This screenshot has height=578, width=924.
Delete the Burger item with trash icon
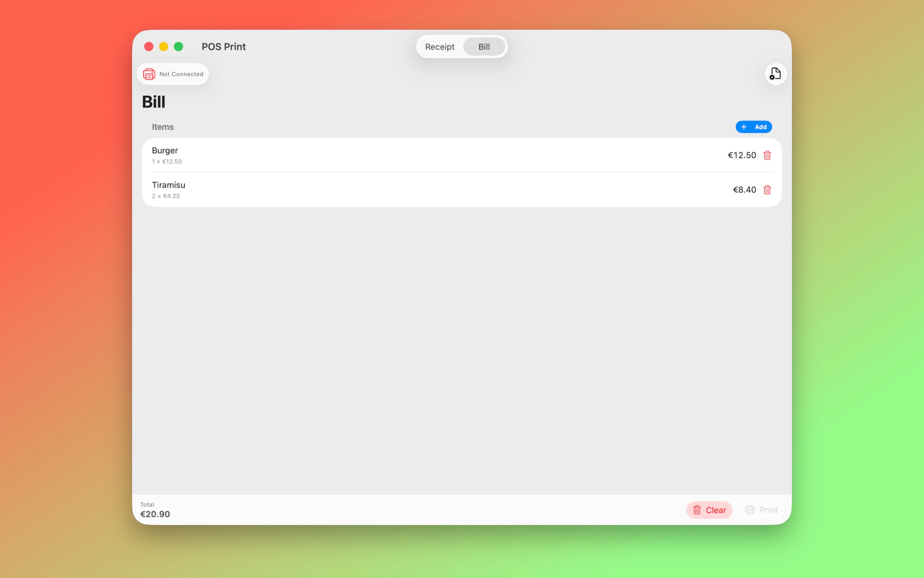(767, 155)
